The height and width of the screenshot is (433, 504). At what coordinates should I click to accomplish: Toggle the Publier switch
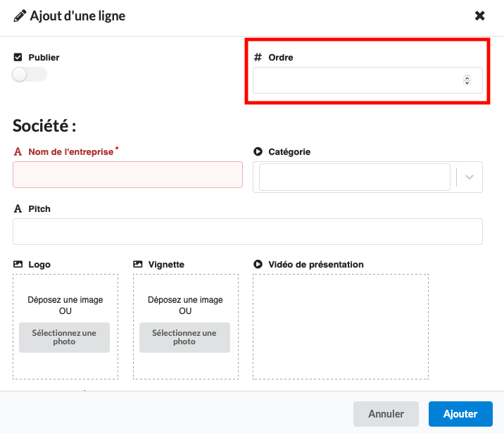coord(30,75)
